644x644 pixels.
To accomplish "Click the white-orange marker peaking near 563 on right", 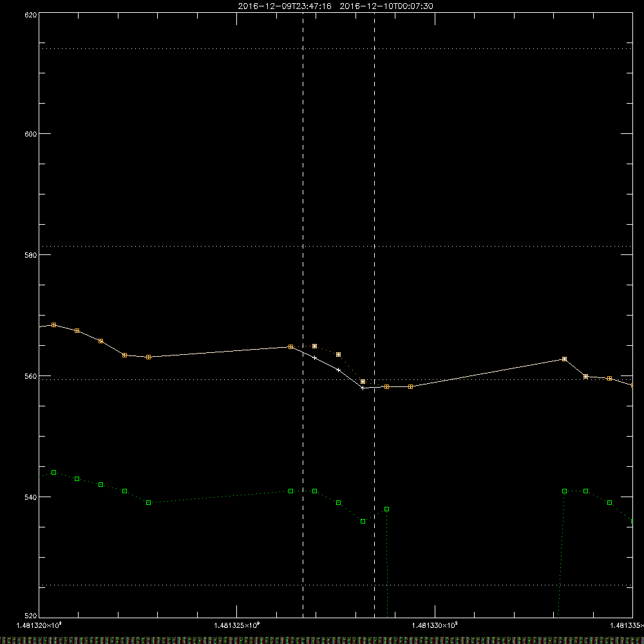I will point(564,359).
